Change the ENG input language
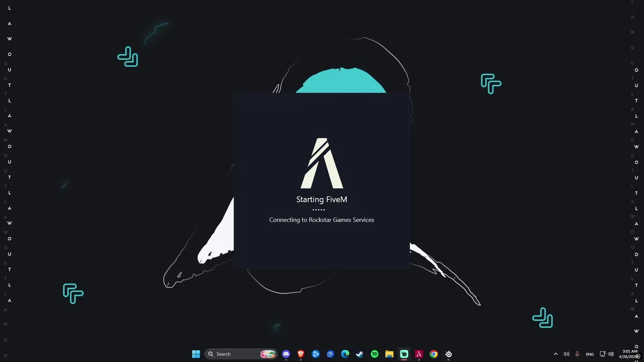Screen dimensions: 644x362 point(590,354)
